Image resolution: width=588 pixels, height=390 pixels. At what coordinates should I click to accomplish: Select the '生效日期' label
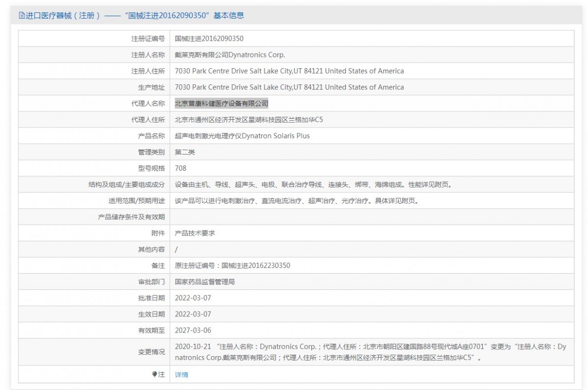click(151, 314)
